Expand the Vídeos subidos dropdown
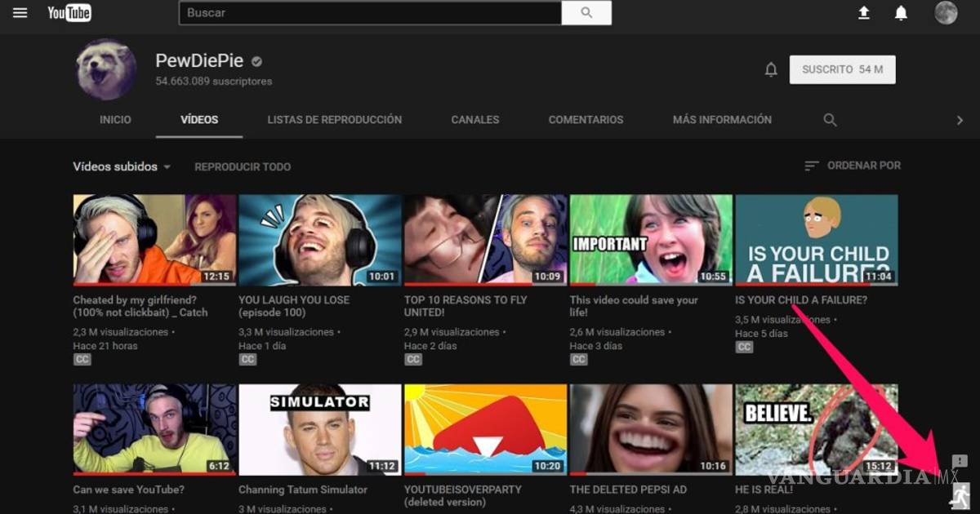The height and width of the screenshot is (514, 980). 122,166
